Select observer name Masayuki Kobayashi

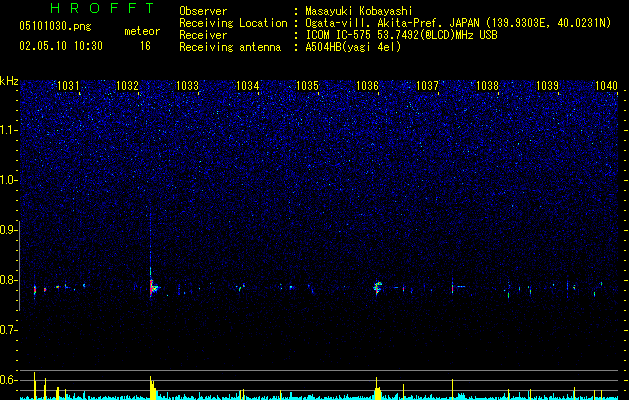click(x=359, y=11)
